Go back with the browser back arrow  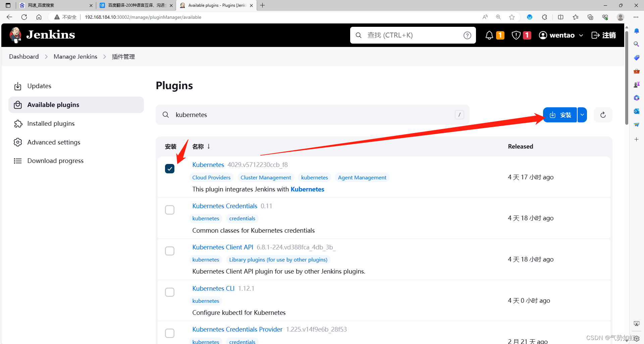[x=9, y=17]
